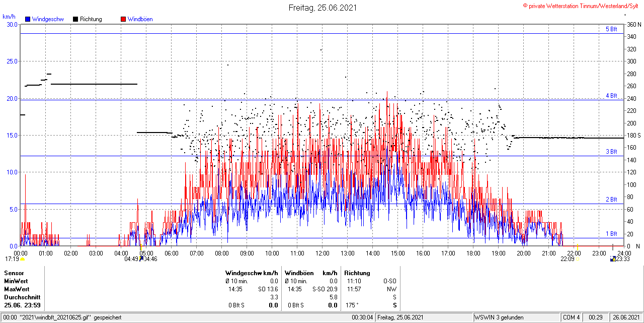644x323 pixels.
Task: Click the 4 Bft line label
Action: click(611, 96)
